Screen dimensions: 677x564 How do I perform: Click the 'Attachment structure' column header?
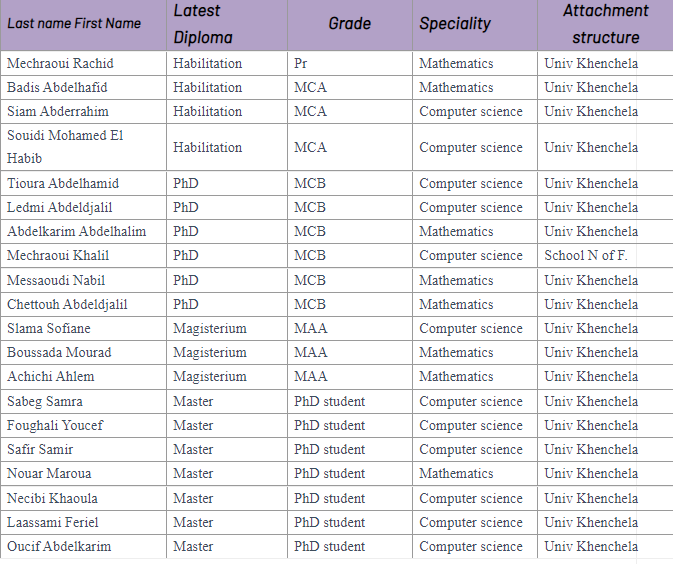(x=605, y=24)
